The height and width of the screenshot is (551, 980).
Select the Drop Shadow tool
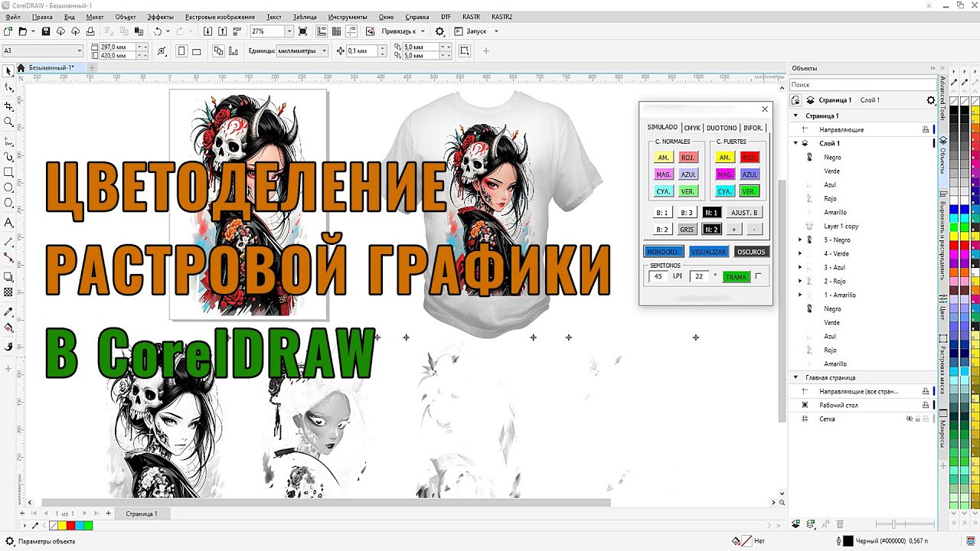[x=8, y=276]
